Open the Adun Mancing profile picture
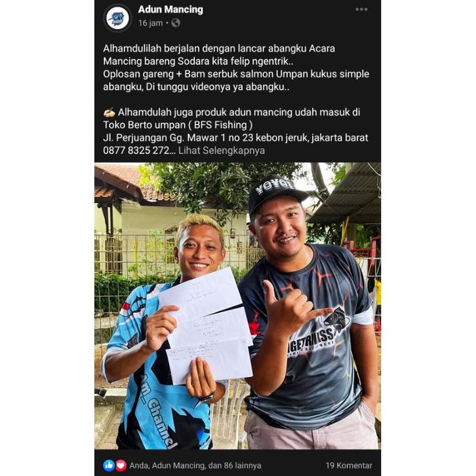Image resolution: width=476 pixels, height=476 pixels. click(117, 18)
